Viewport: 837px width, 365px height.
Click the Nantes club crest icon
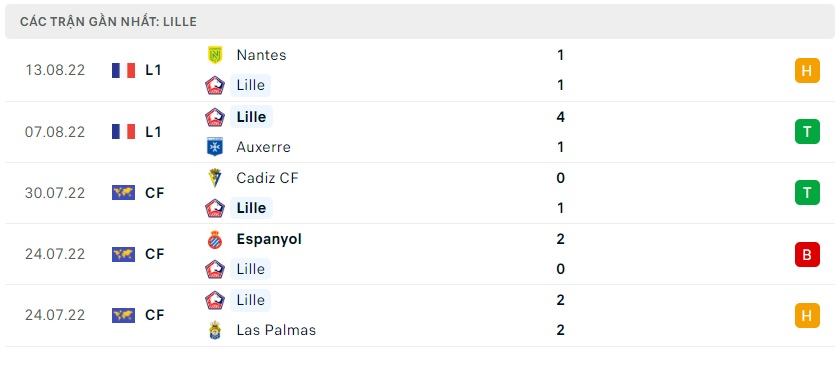click(x=215, y=55)
